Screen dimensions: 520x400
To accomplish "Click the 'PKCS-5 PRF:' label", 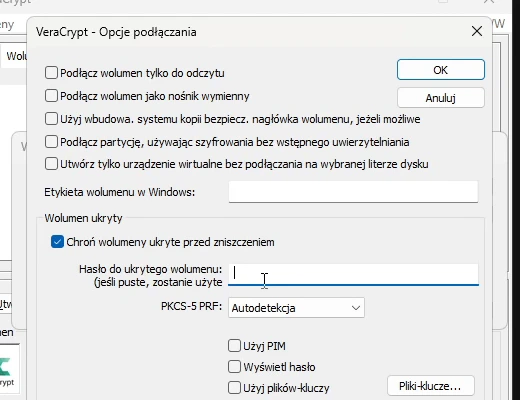I will point(191,306).
